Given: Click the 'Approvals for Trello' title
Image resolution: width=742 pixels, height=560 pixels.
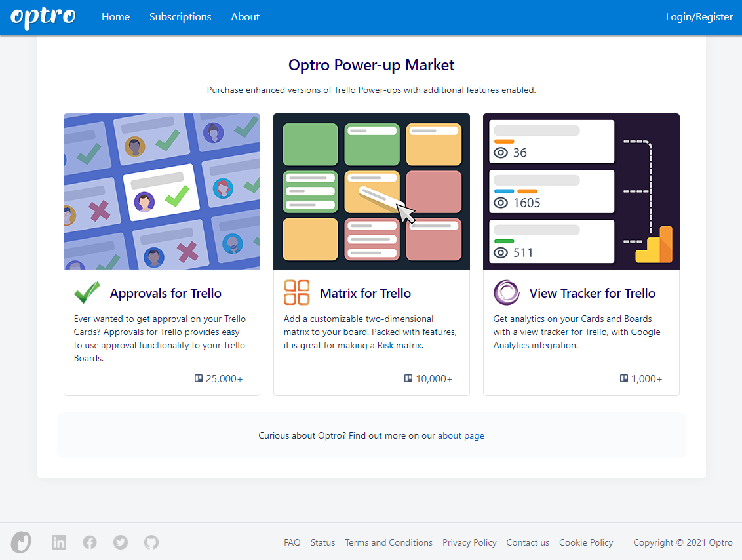Looking at the screenshot, I should point(166,294).
